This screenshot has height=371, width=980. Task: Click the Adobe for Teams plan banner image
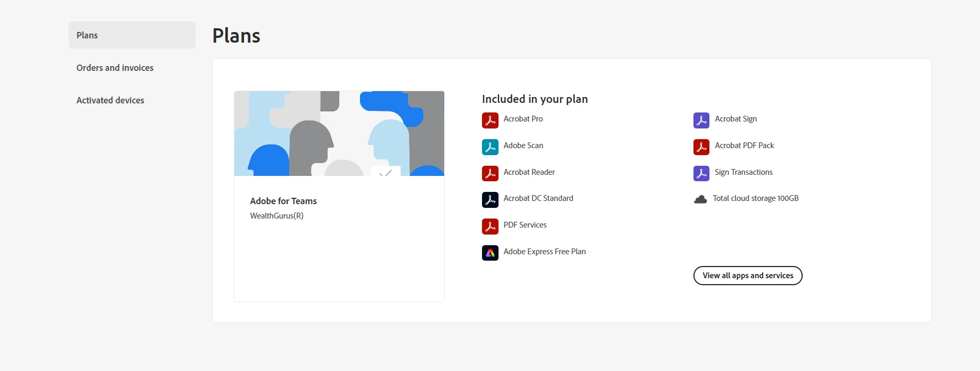(339, 133)
